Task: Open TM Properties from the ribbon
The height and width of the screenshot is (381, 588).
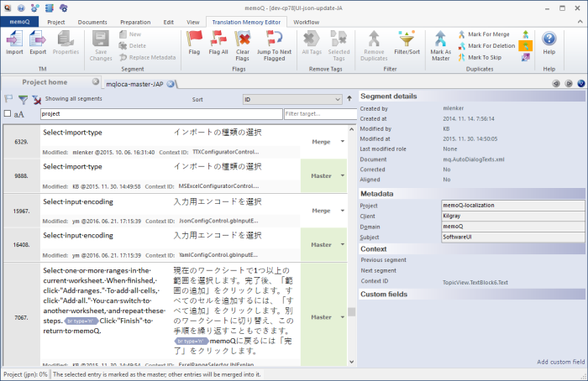Action: tap(66, 42)
